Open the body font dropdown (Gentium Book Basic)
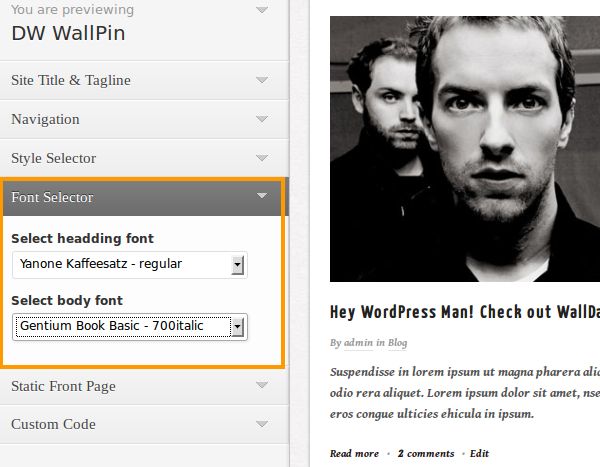600x467 pixels. 130,327
